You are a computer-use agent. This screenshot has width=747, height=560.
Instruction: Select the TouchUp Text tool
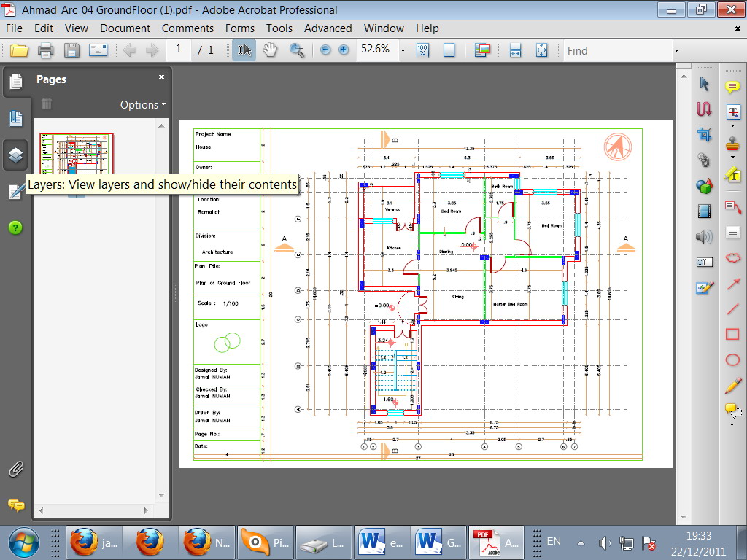704,262
